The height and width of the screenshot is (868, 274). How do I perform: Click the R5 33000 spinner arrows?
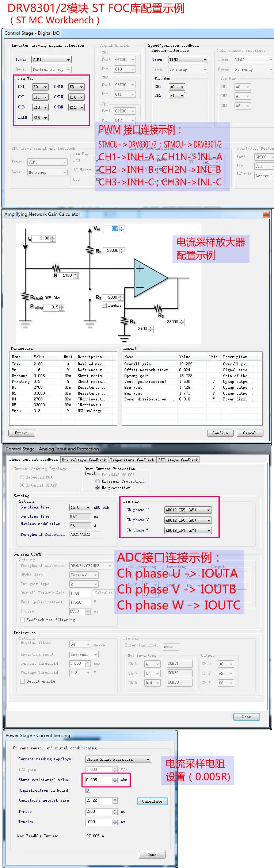(x=182, y=322)
